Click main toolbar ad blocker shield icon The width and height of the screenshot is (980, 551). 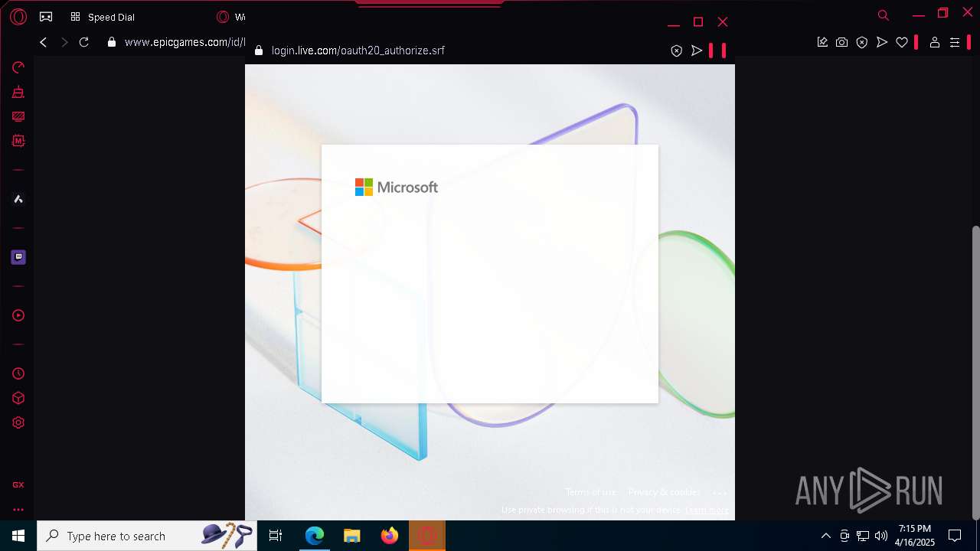(x=862, y=42)
